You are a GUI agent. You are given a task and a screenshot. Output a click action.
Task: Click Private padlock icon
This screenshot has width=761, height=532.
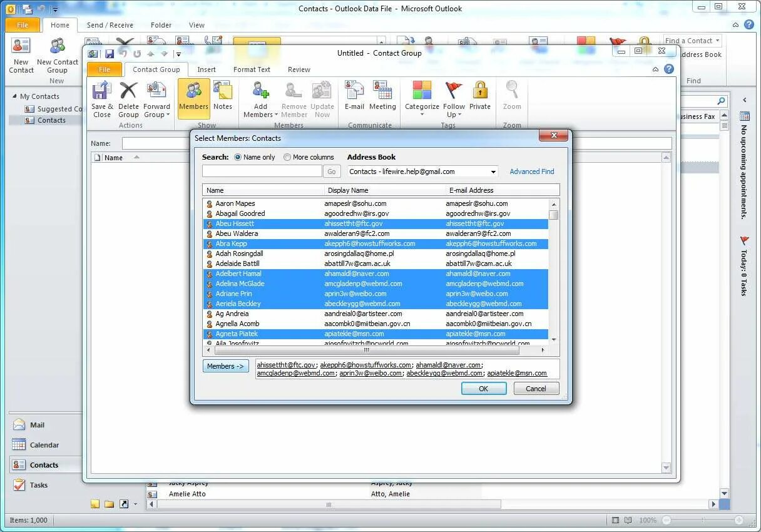pyautogui.click(x=480, y=91)
